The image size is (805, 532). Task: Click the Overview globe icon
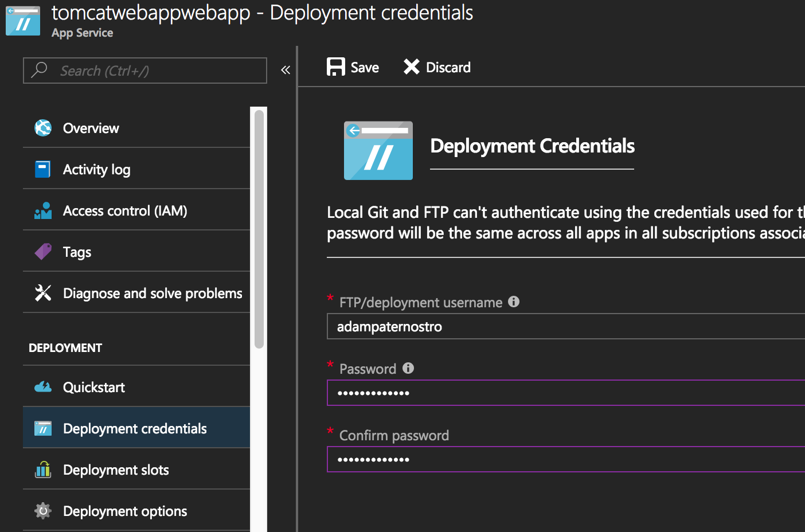[x=43, y=128]
